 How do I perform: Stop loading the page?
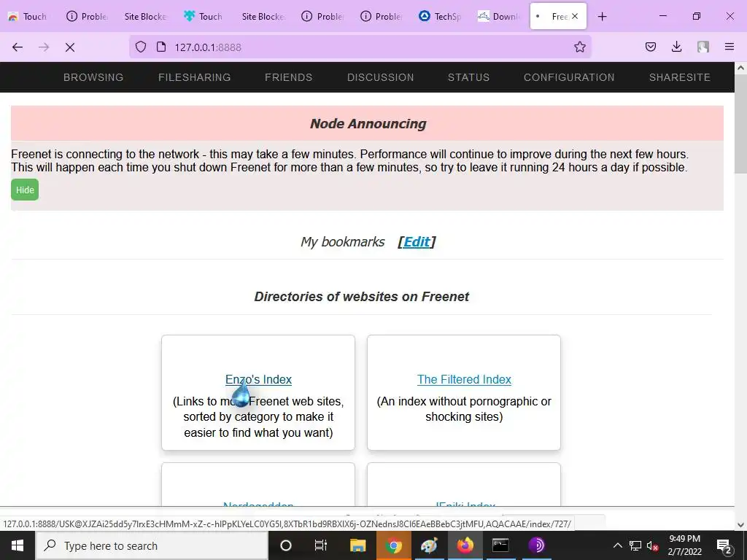70,47
